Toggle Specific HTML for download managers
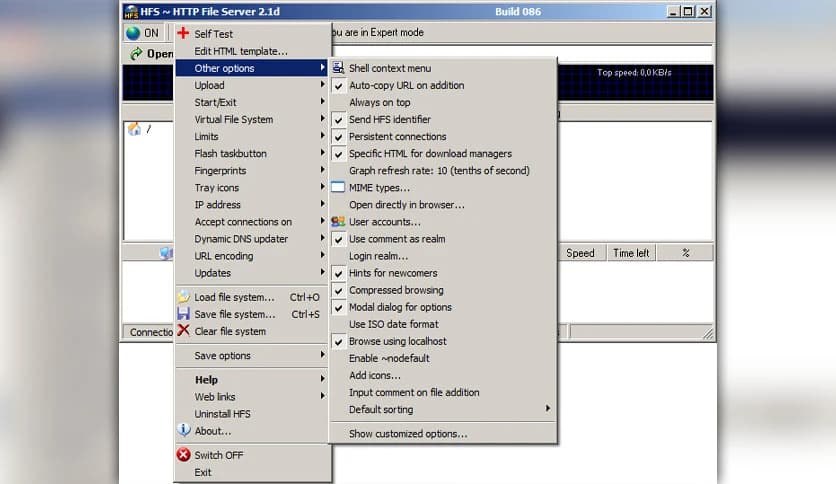The height and width of the screenshot is (484, 836). pos(443,154)
